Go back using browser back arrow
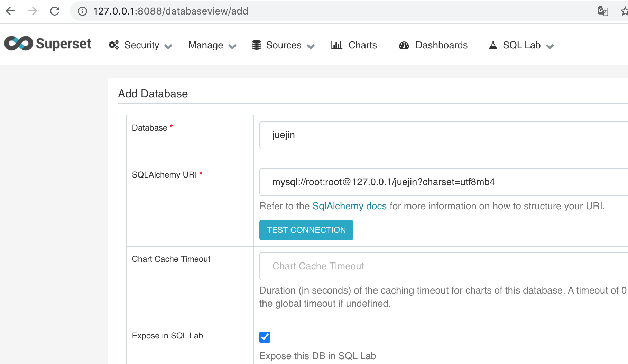Image resolution: width=628 pixels, height=364 pixels. pyautogui.click(x=11, y=11)
